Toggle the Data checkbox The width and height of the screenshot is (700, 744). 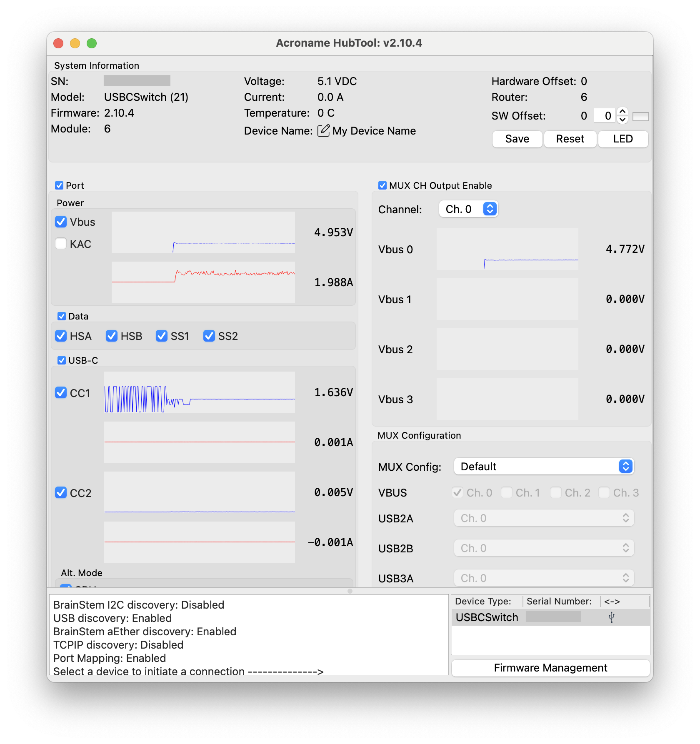click(x=62, y=316)
